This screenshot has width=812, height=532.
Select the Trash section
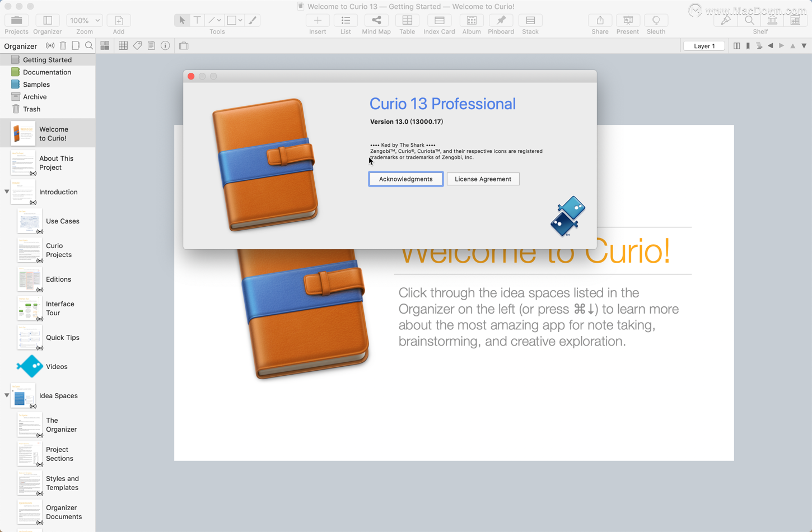coord(48,109)
